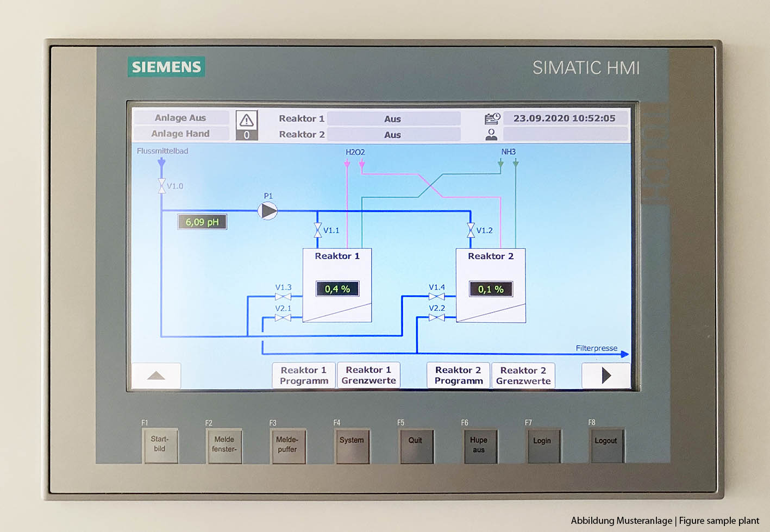Viewport: 770px width, 532px height.
Task: Click valve V1.3 symbol
Action: pos(283,297)
